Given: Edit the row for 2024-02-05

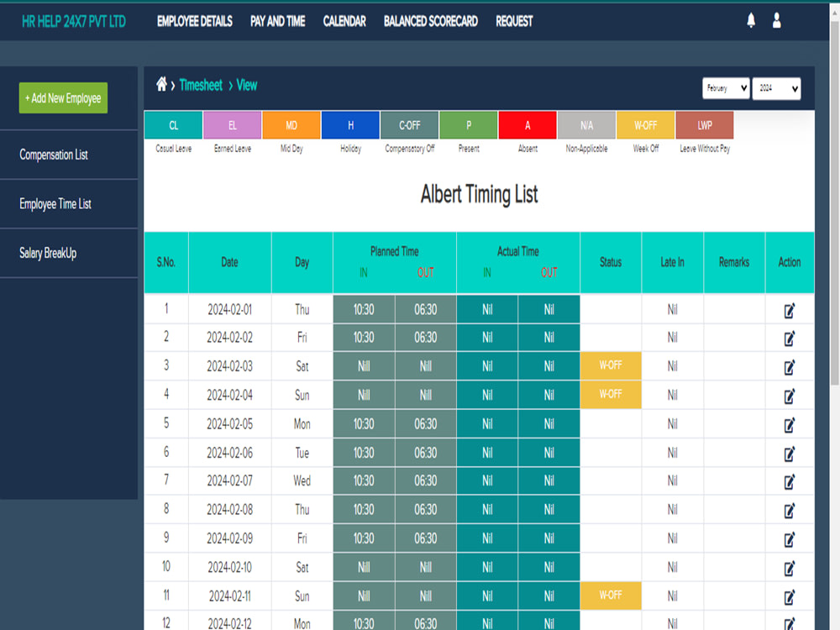Looking at the screenshot, I should tap(789, 425).
